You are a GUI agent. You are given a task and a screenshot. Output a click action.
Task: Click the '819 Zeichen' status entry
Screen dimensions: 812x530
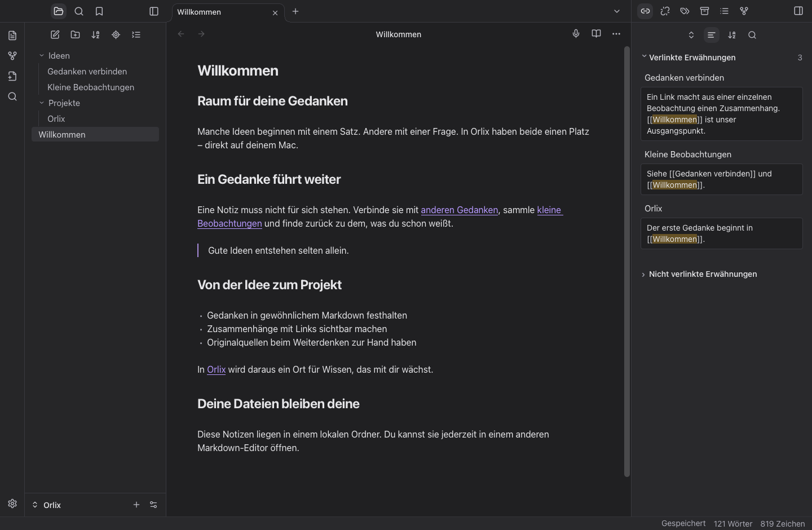click(783, 524)
